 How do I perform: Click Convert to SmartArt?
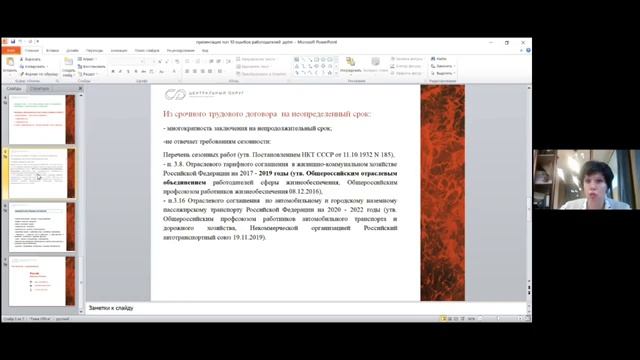tap(261, 74)
